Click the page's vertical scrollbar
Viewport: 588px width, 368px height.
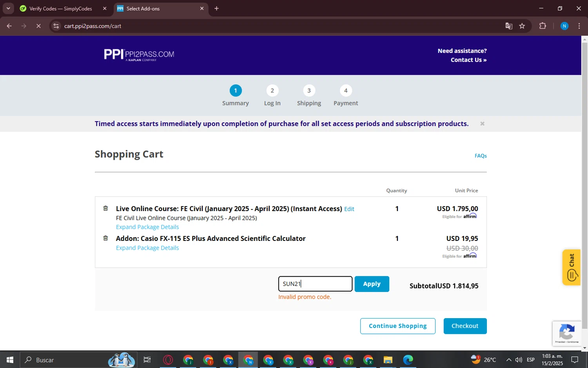click(x=584, y=186)
